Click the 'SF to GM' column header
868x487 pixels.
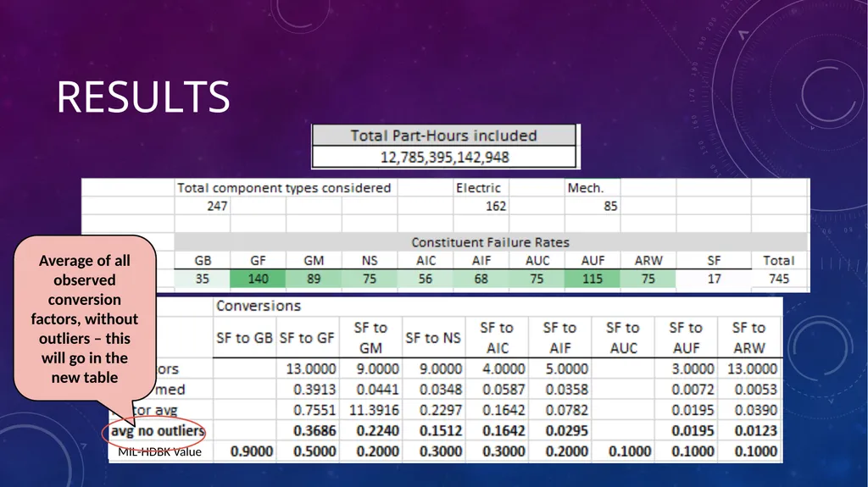[370, 338]
